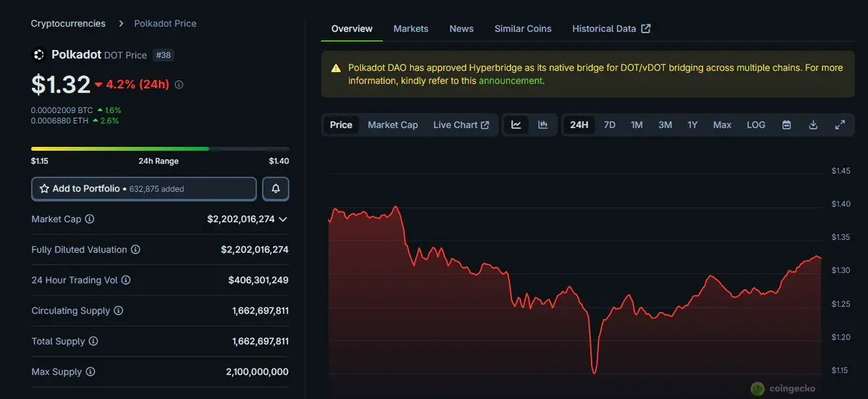Click the $1.32 current price text
The image size is (868, 399).
point(61,85)
